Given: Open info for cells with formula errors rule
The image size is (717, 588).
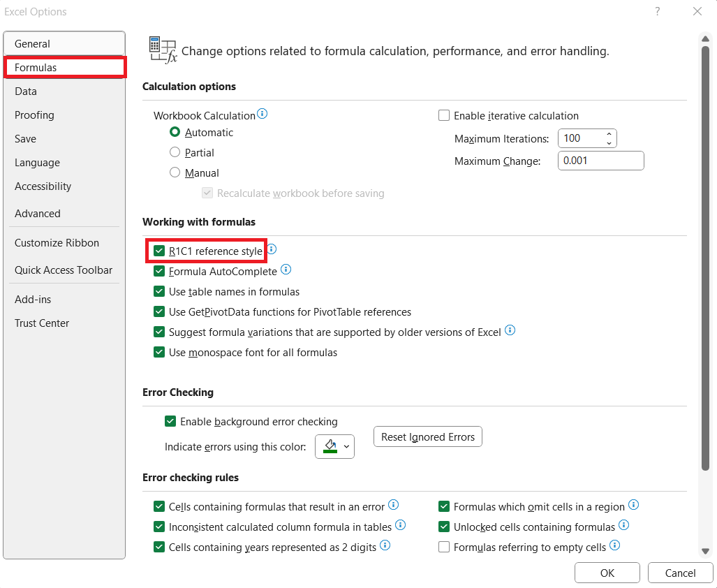Looking at the screenshot, I should point(393,505).
